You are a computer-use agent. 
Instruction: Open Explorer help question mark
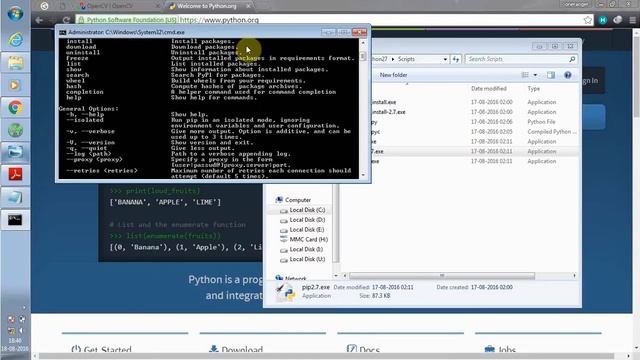coord(567,75)
